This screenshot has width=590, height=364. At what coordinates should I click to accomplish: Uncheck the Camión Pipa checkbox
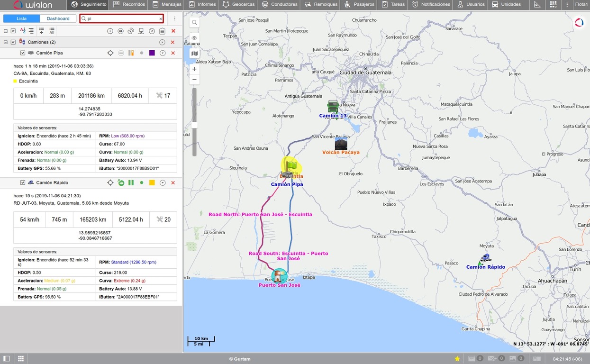coord(23,53)
